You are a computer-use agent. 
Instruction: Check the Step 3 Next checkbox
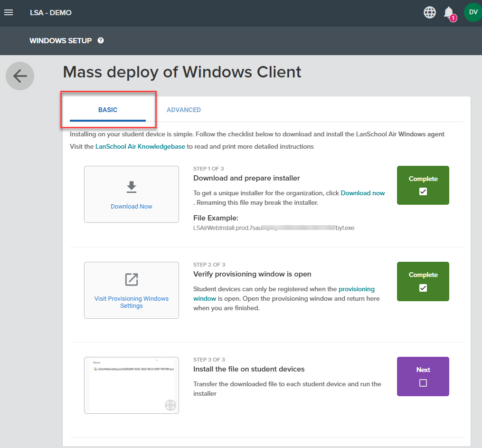(423, 383)
